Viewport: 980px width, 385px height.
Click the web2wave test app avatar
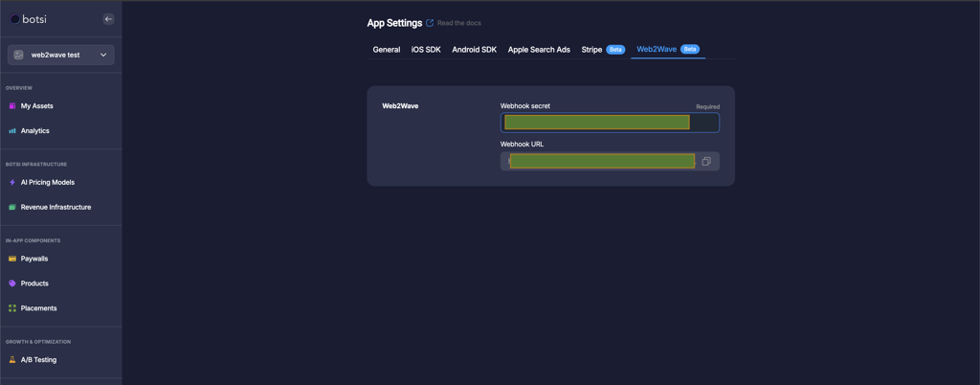pyautogui.click(x=19, y=55)
